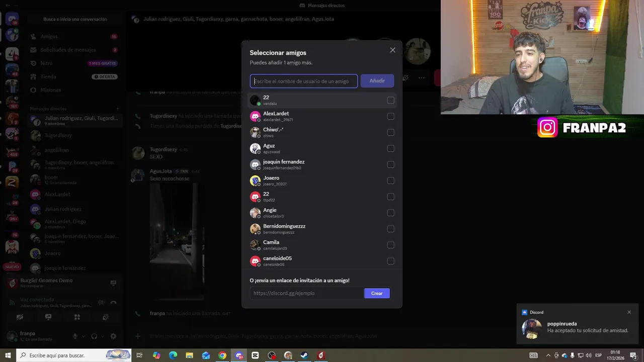Viewport: 644px width, 362px height.
Task: Select the Chiwo friend checkbox
Action: click(x=390, y=133)
